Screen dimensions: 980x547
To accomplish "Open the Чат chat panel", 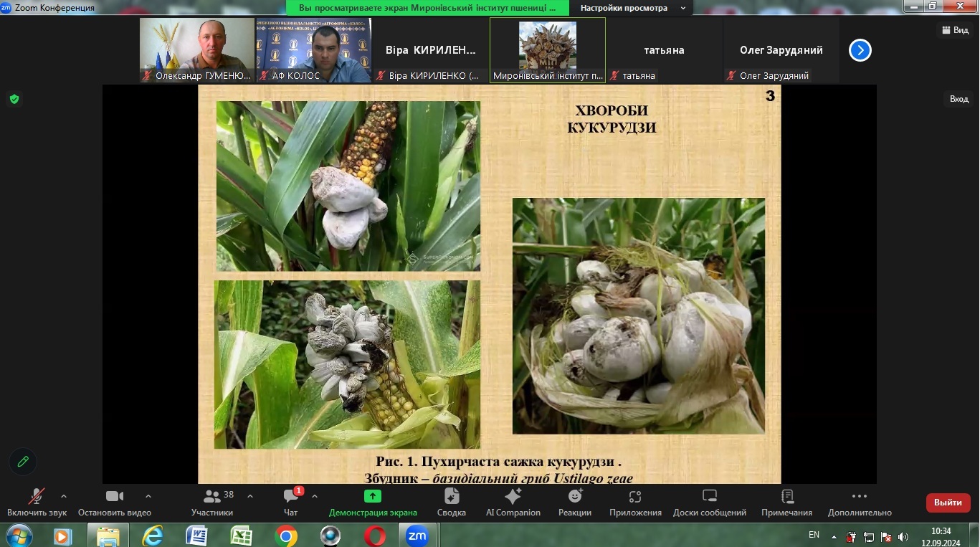I will coord(290,502).
